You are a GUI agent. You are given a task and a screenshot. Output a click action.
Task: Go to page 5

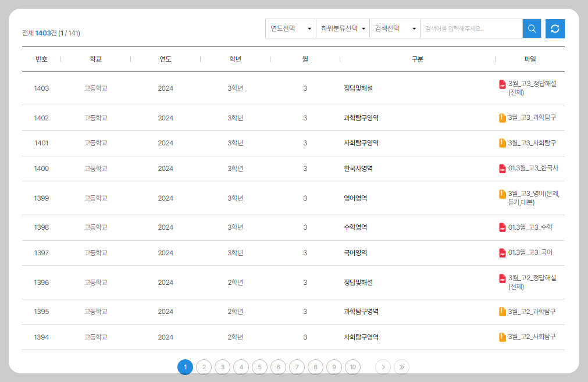pyautogui.click(x=259, y=367)
